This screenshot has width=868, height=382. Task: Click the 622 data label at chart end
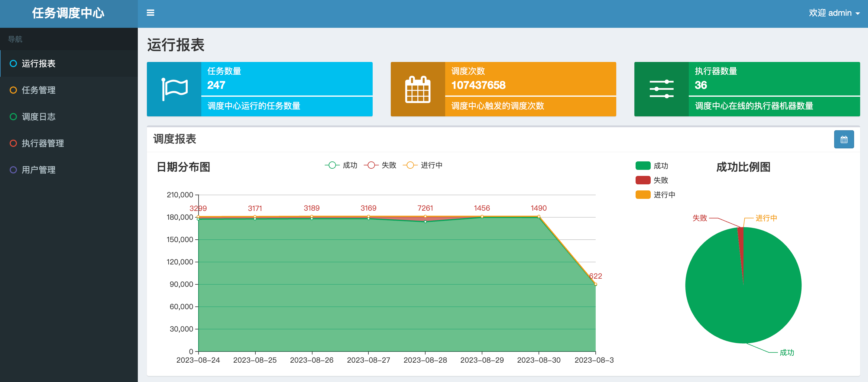pos(595,276)
